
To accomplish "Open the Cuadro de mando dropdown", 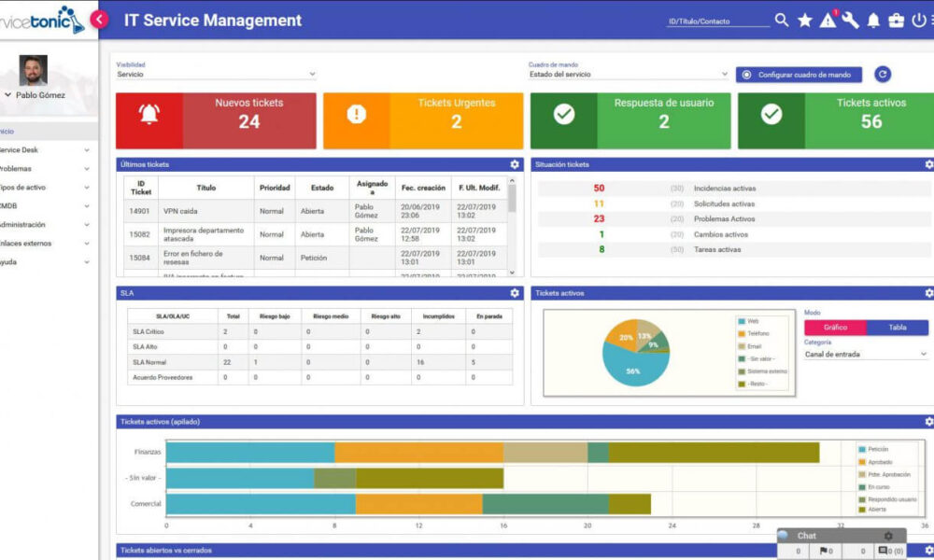I will [628, 73].
